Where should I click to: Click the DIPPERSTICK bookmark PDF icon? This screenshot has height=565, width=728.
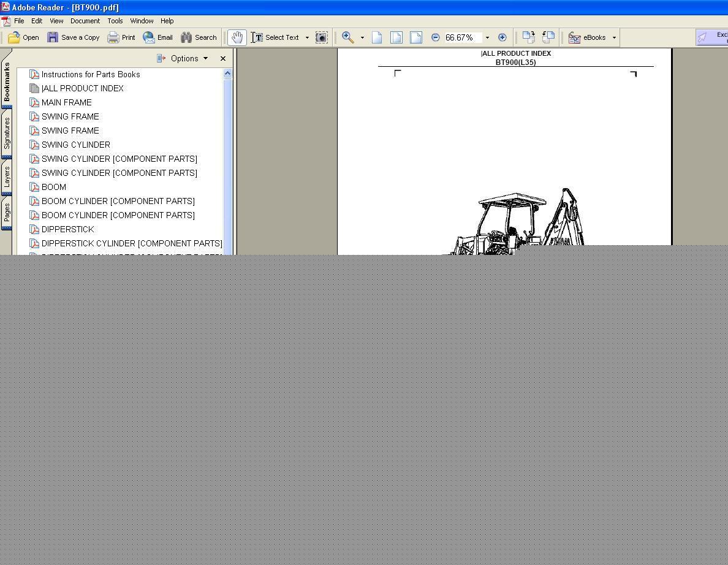pos(34,229)
